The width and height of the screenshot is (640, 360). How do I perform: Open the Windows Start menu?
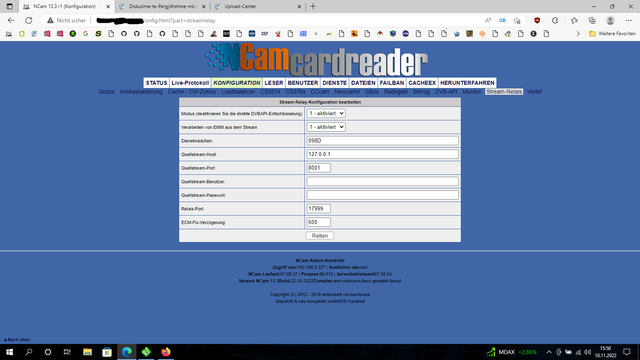[9, 352]
